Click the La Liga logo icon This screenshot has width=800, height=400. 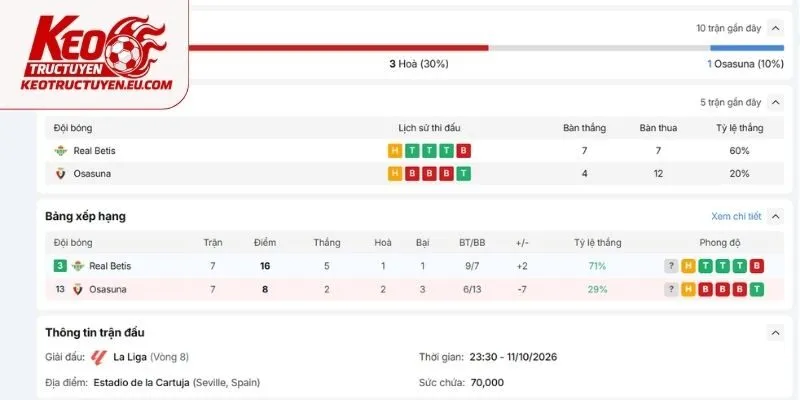(98, 357)
